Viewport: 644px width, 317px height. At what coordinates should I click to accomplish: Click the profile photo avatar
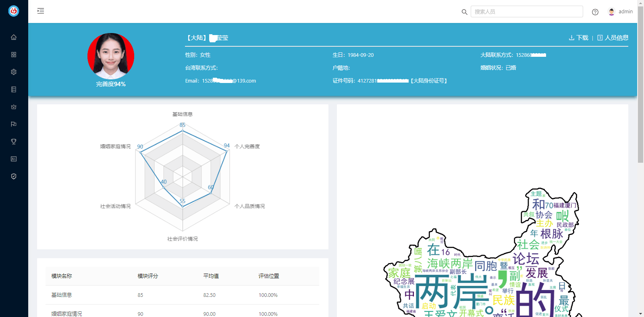coord(111,56)
